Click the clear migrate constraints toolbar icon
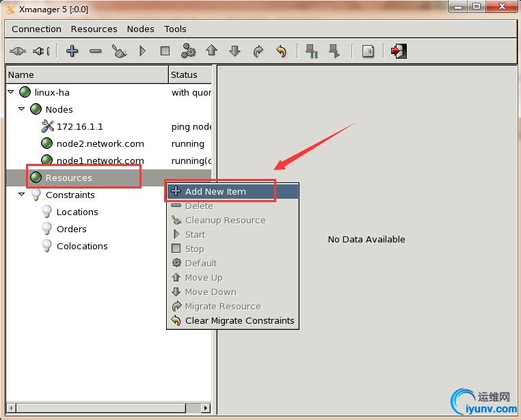Viewport: 521px width, 420px height. pyautogui.click(x=281, y=51)
